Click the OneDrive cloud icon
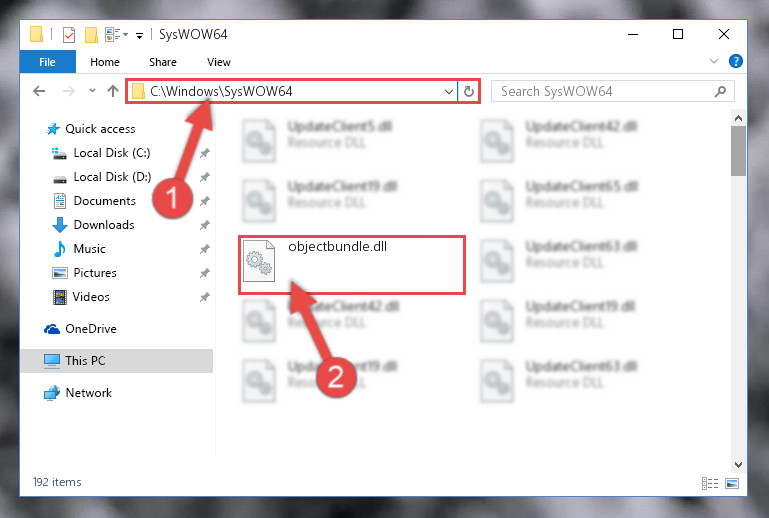 (x=52, y=329)
